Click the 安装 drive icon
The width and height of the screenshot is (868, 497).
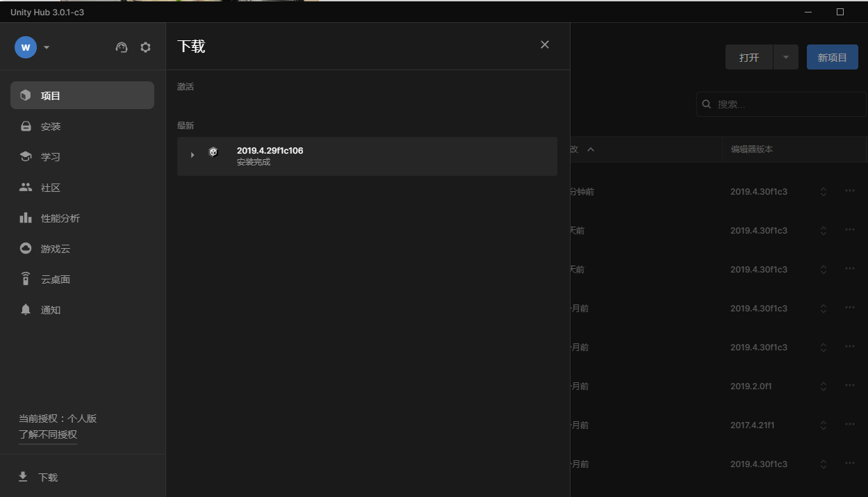[x=26, y=126]
